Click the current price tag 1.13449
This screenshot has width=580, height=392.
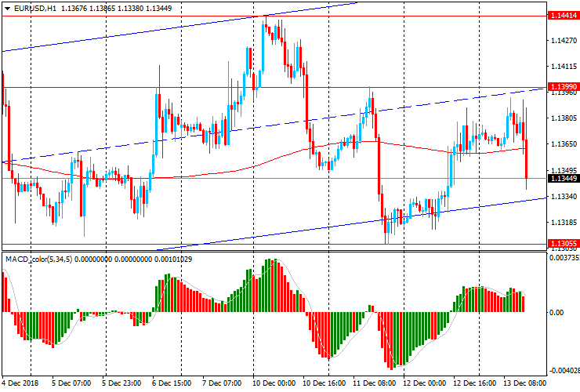[564, 179]
